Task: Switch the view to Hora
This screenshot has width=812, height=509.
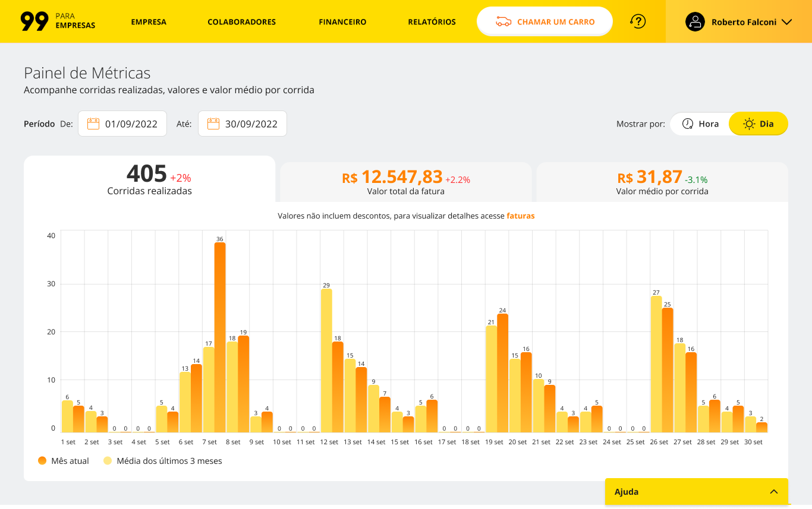Action: coord(700,124)
